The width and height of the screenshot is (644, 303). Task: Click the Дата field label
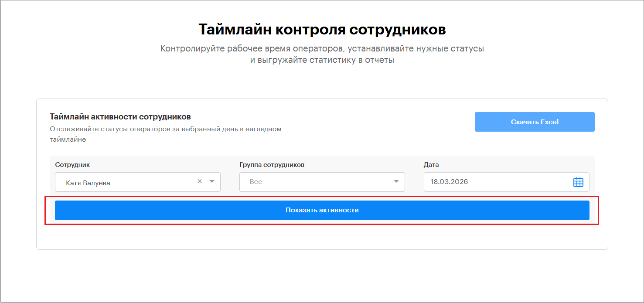click(431, 165)
